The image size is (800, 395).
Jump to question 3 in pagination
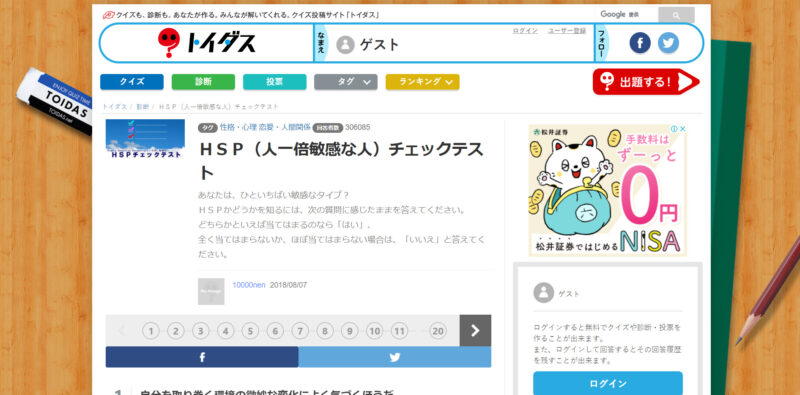point(201,331)
